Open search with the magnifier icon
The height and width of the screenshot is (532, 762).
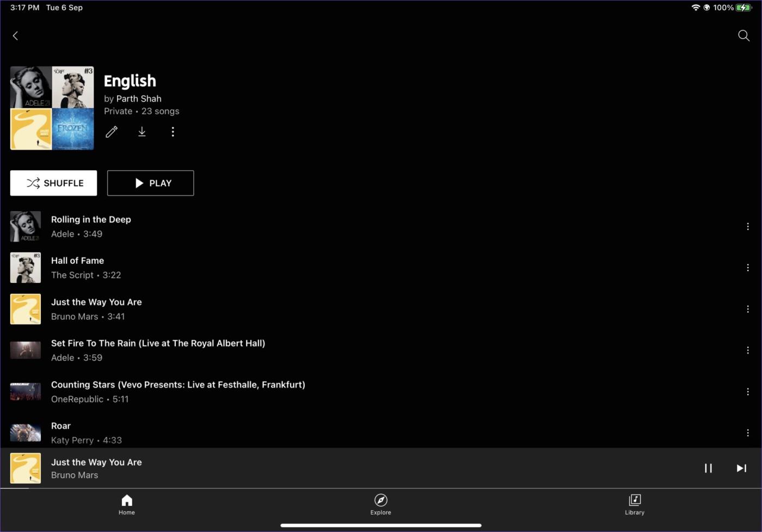coord(743,36)
